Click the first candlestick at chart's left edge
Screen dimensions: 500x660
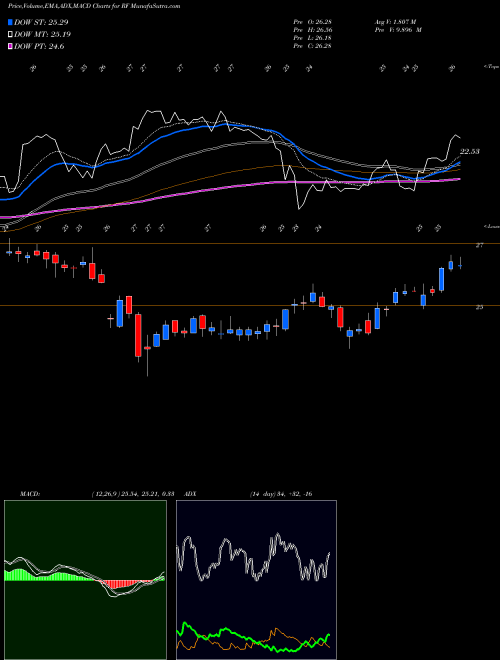(x=9, y=252)
